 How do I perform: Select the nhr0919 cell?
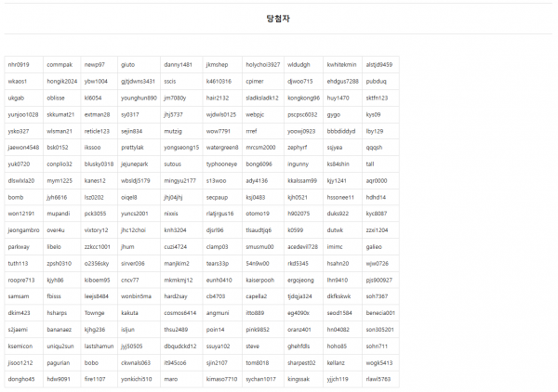click(x=19, y=65)
